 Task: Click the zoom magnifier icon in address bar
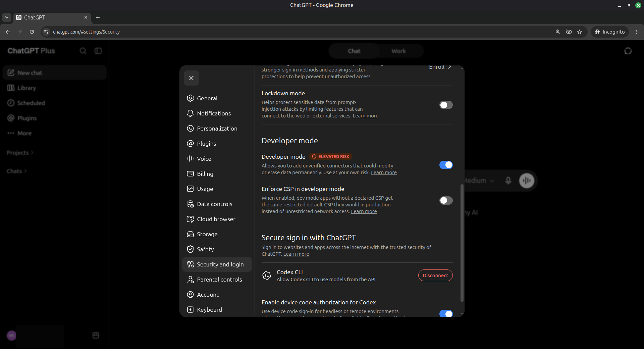point(558,32)
